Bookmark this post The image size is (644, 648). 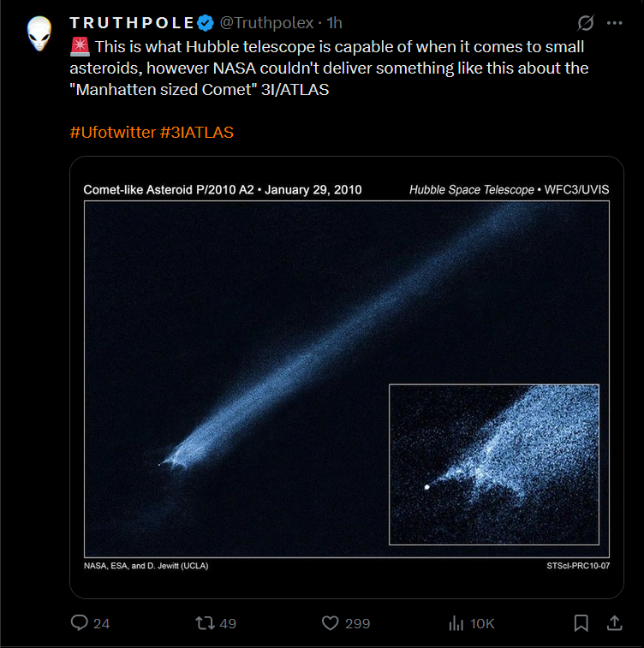[581, 623]
